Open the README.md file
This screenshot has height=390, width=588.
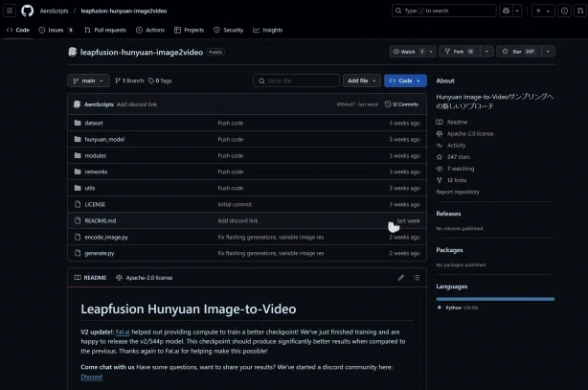[101, 220]
